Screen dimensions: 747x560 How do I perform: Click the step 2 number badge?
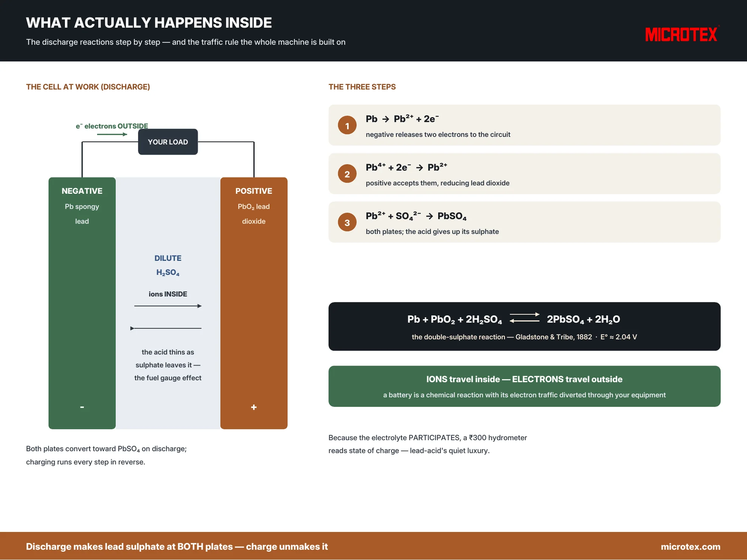[x=347, y=174]
